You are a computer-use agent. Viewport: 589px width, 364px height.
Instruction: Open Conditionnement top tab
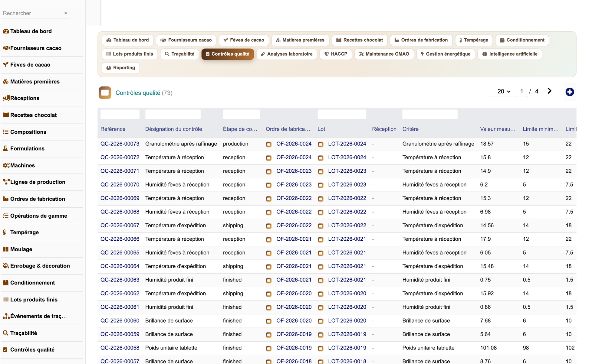(522, 40)
